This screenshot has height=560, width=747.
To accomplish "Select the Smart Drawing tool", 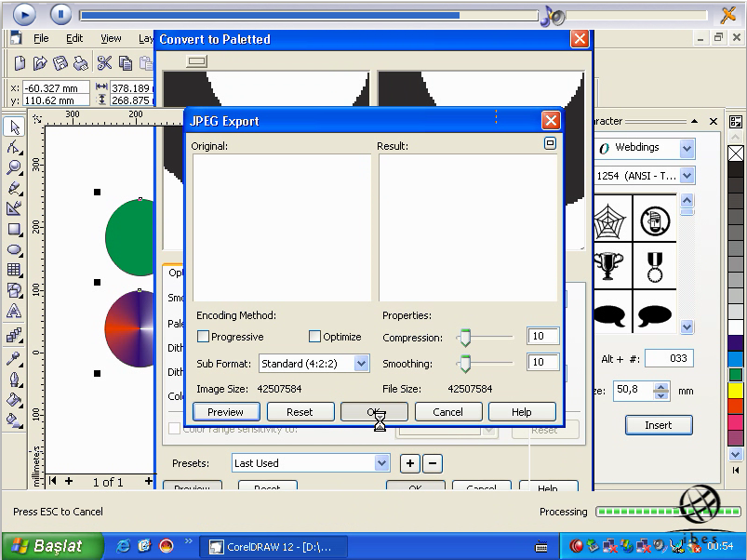I will click(14, 208).
